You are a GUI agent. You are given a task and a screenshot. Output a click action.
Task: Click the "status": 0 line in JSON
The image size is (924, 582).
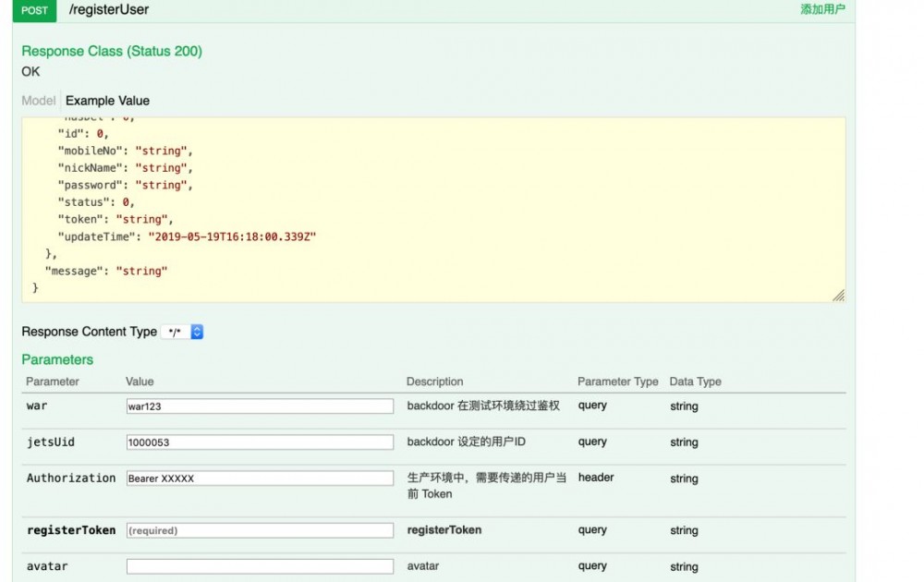[x=96, y=202]
